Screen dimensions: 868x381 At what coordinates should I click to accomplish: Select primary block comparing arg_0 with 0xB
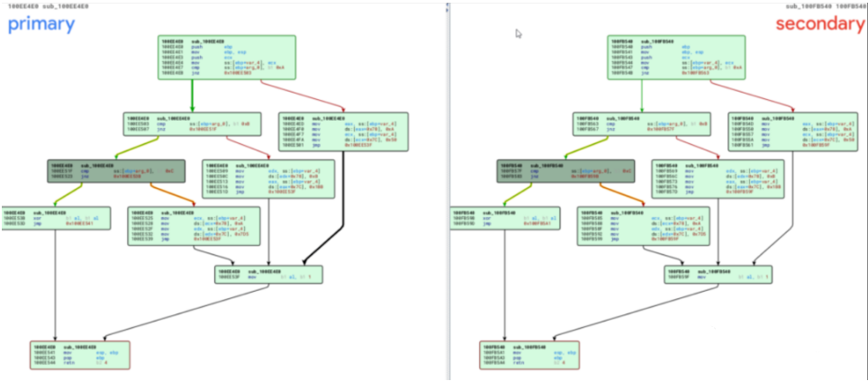pos(193,123)
